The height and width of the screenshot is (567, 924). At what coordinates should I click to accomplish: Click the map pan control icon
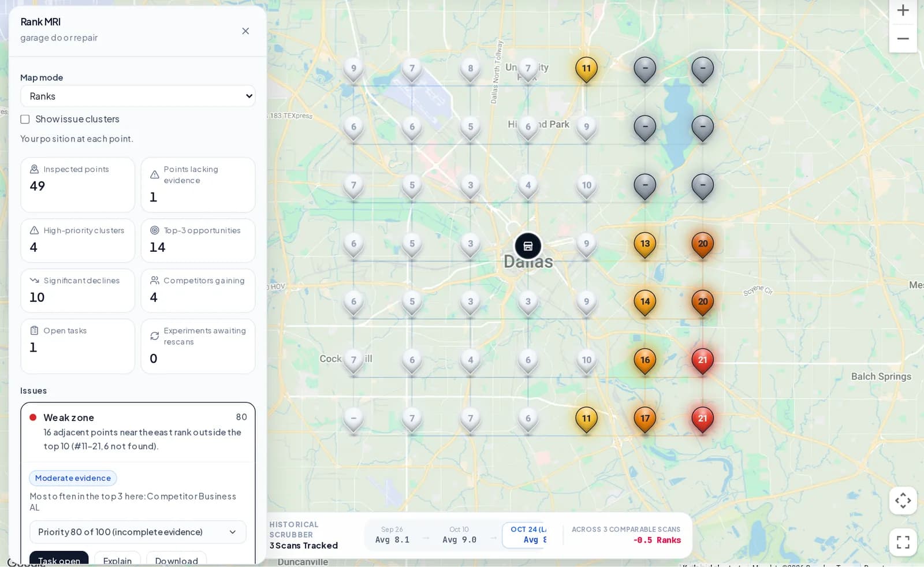903,501
